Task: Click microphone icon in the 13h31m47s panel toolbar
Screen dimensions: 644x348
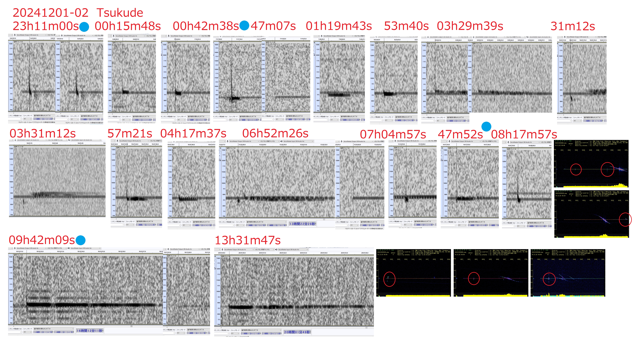Action: coord(222,249)
